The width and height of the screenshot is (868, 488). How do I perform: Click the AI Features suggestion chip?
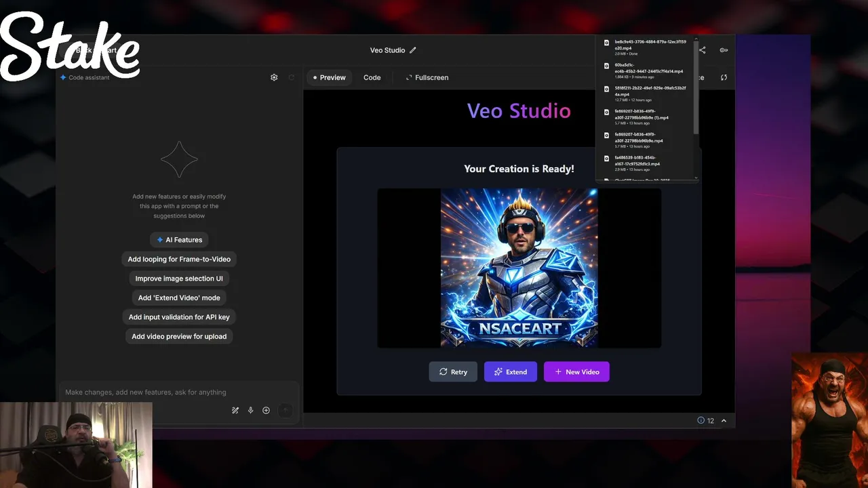[179, 240]
